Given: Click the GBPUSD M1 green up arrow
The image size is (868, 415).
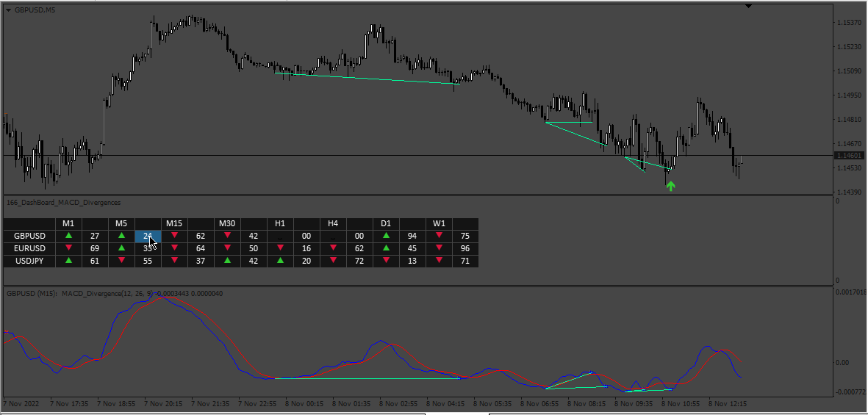Looking at the screenshot, I should pos(68,236).
